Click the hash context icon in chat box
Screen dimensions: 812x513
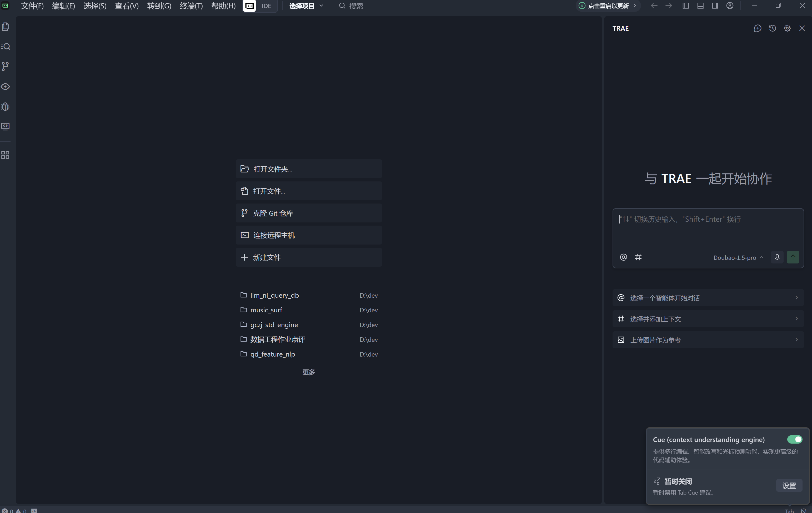click(638, 257)
